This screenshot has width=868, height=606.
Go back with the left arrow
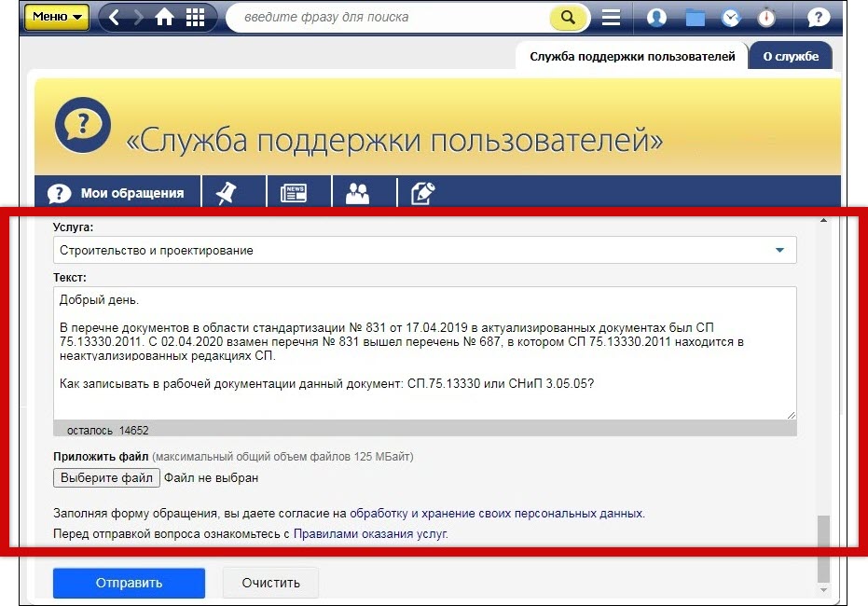click(115, 18)
